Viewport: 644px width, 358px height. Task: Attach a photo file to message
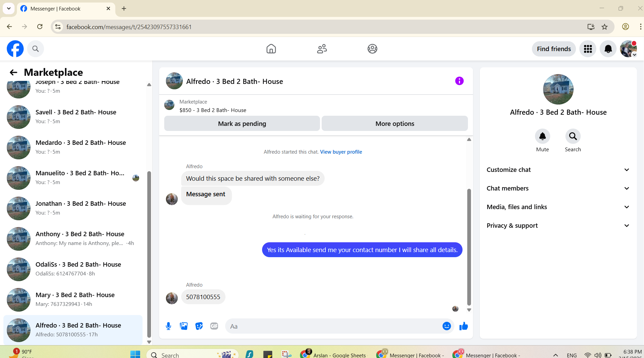click(184, 326)
